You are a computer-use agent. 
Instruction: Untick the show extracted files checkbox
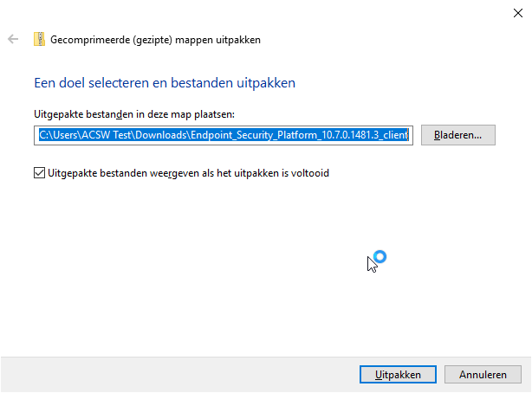[39, 173]
